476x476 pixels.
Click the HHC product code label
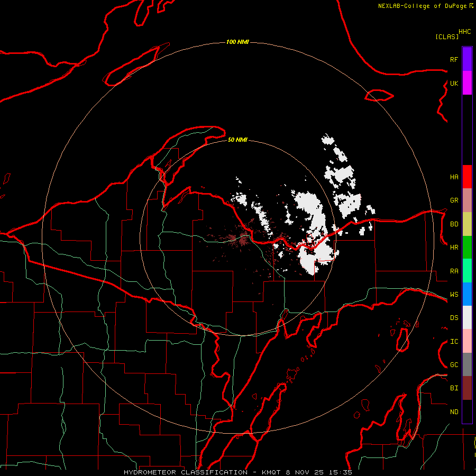click(x=464, y=32)
